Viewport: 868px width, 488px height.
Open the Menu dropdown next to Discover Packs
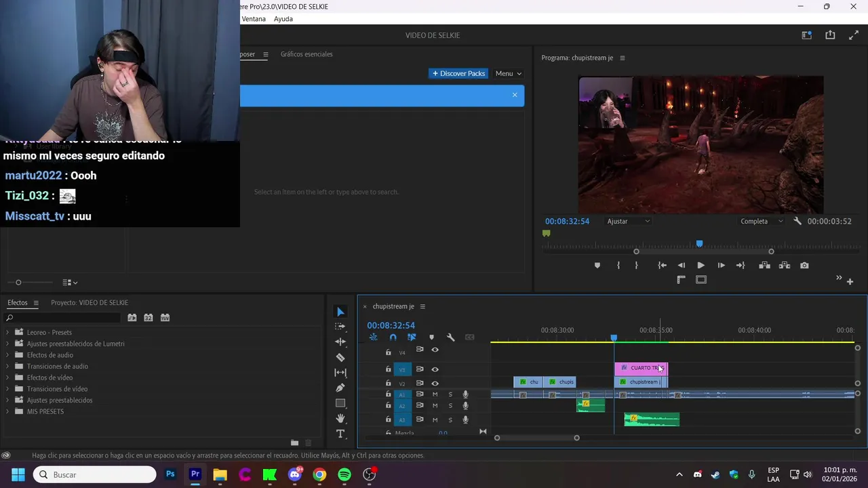(508, 73)
